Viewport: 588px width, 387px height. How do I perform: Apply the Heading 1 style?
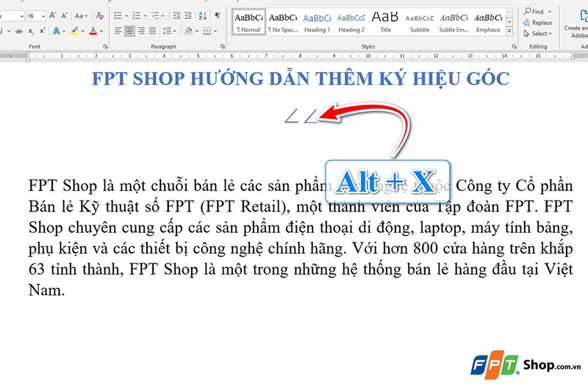tap(318, 22)
